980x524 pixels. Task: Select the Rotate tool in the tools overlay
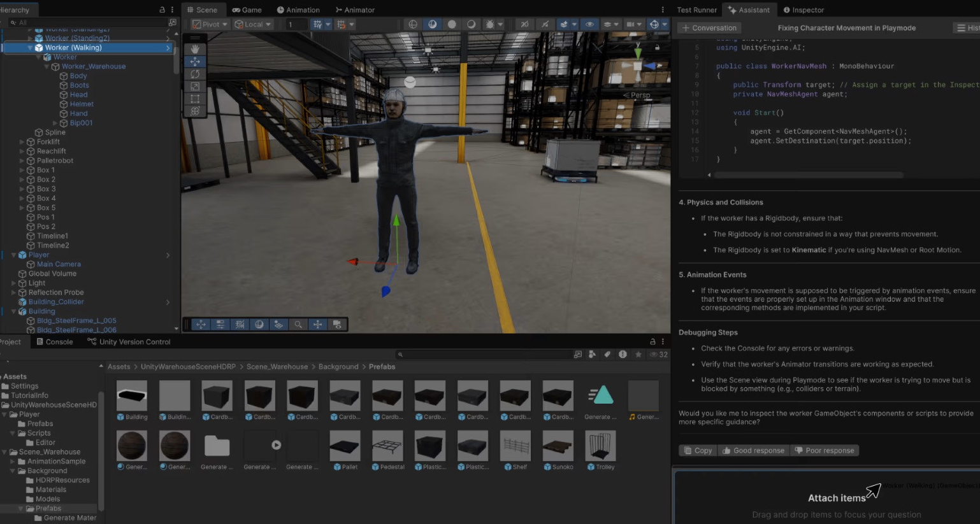pos(195,74)
